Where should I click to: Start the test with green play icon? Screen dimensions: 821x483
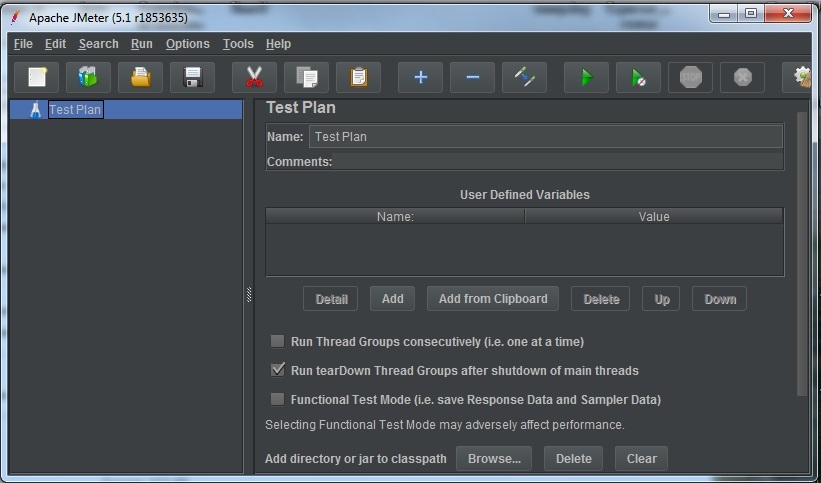point(586,78)
